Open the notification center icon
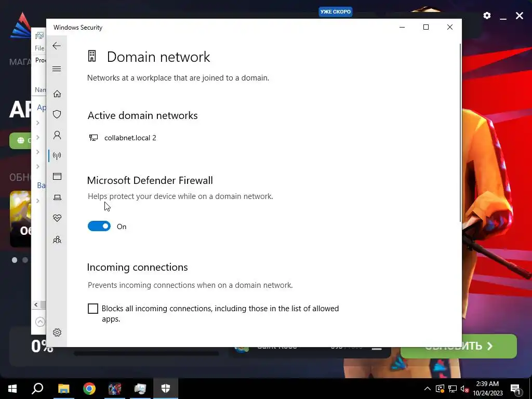Screen dimensions: 532x399 (515, 389)
